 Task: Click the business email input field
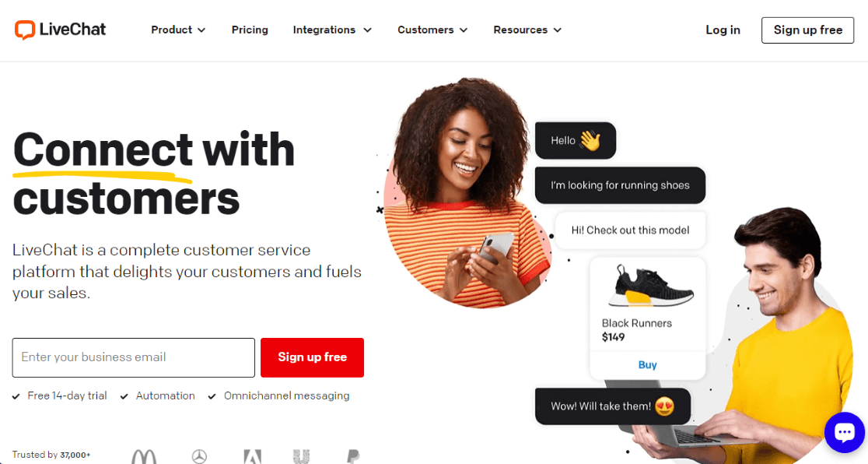coord(134,357)
